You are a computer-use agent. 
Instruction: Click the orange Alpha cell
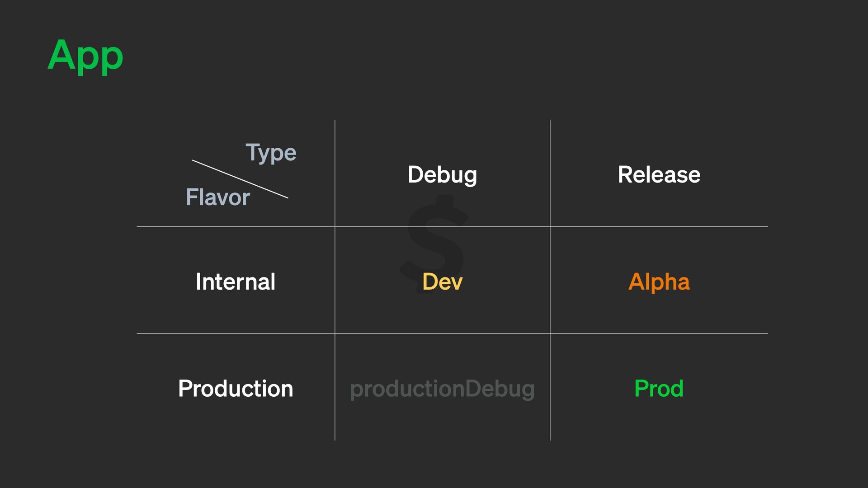click(659, 282)
